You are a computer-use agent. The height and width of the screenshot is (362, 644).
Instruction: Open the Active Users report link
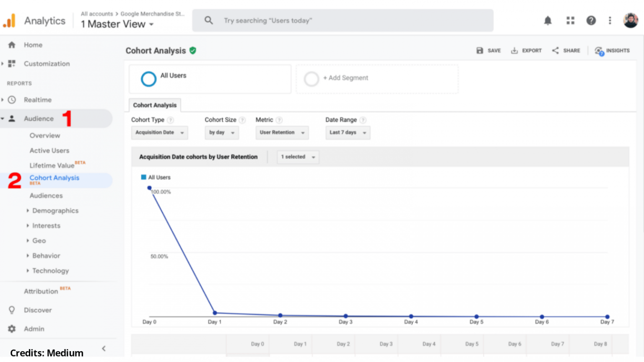[49, 150]
